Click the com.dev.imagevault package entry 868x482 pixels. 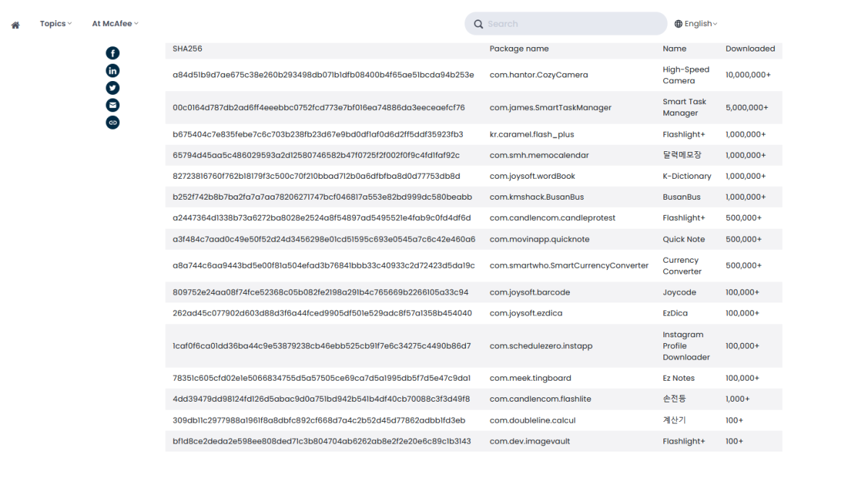coord(529,441)
